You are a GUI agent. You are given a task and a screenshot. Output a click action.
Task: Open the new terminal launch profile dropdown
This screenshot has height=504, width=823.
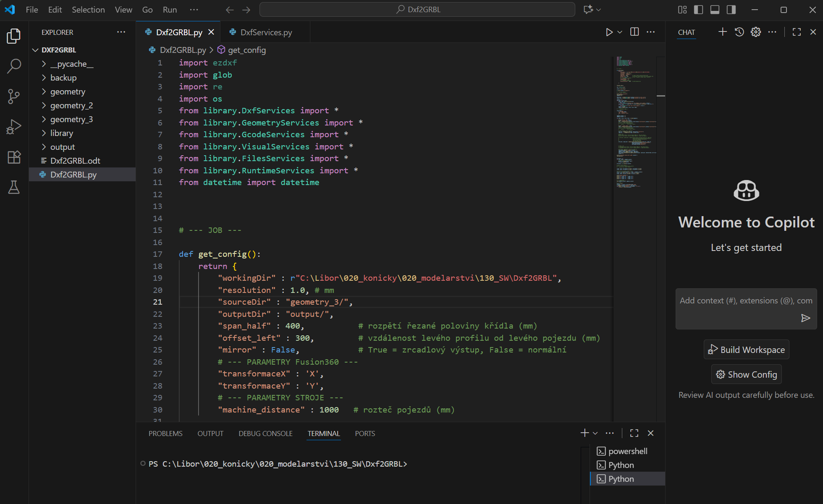click(x=595, y=433)
